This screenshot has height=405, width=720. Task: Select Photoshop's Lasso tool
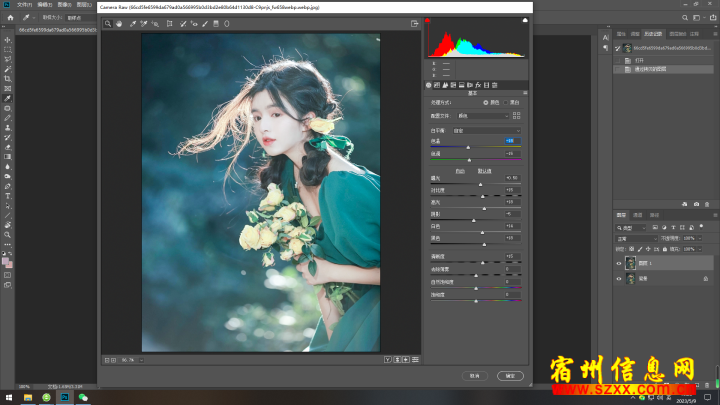click(7, 59)
